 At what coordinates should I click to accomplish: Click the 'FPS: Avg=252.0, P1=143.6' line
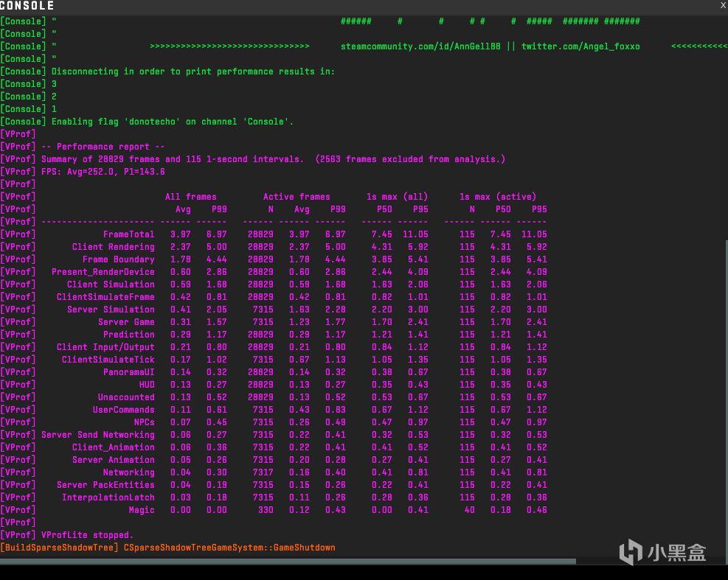tap(103, 172)
